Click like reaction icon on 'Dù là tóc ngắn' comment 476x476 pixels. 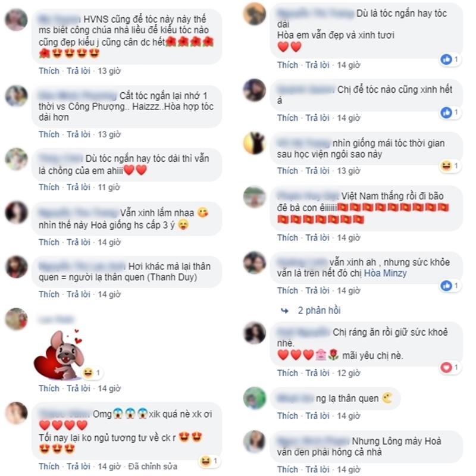pyautogui.click(x=446, y=59)
